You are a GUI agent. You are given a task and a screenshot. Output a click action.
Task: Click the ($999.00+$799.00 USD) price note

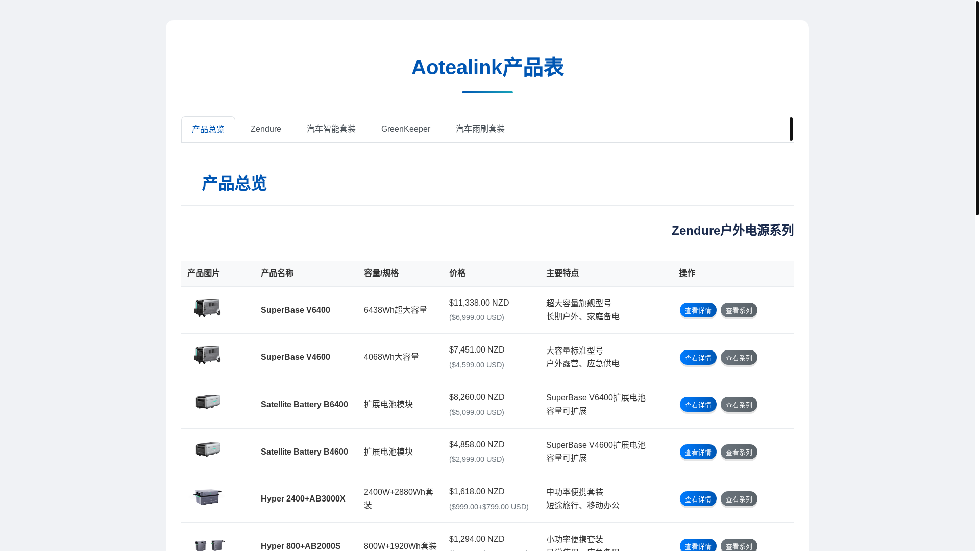pyautogui.click(x=489, y=507)
